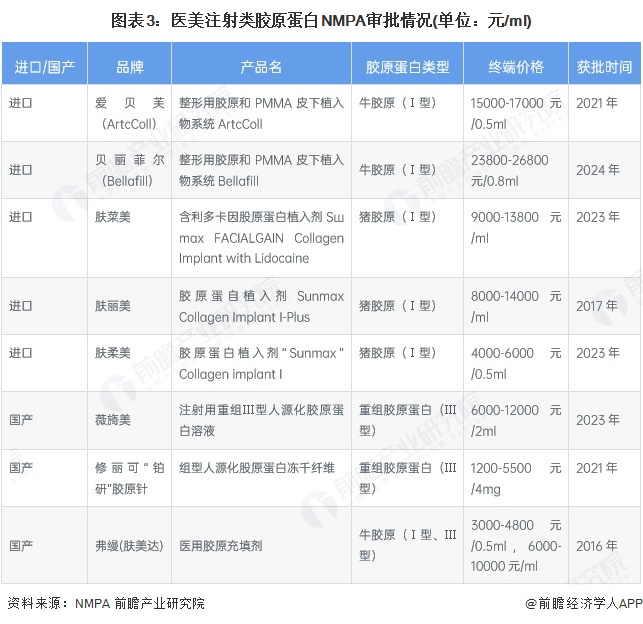Viewport: 643px width, 624px height.
Task: Click product name '皮下植入物系统 Bellafill'
Action: click(x=261, y=170)
